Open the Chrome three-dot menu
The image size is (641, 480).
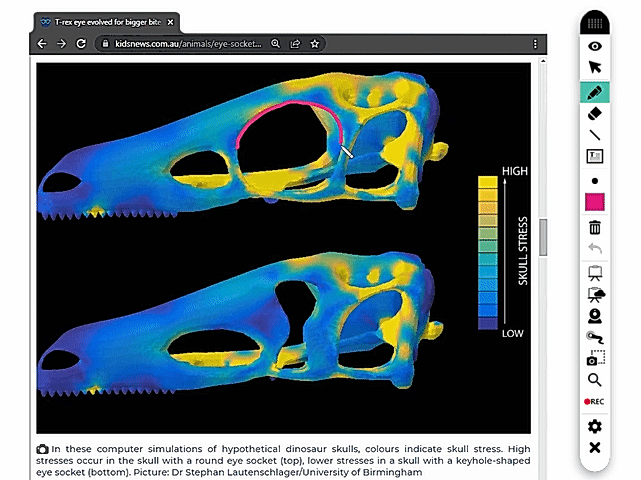(536, 44)
